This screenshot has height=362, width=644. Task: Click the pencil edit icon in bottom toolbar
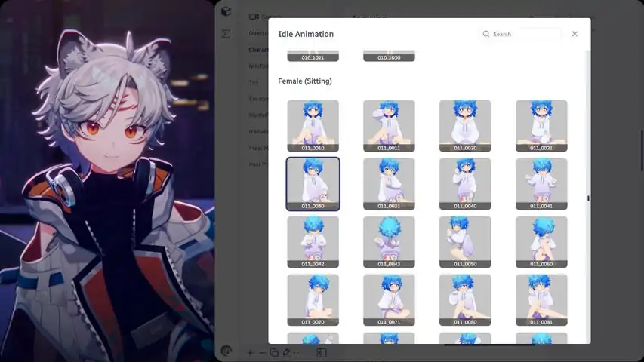pos(286,352)
